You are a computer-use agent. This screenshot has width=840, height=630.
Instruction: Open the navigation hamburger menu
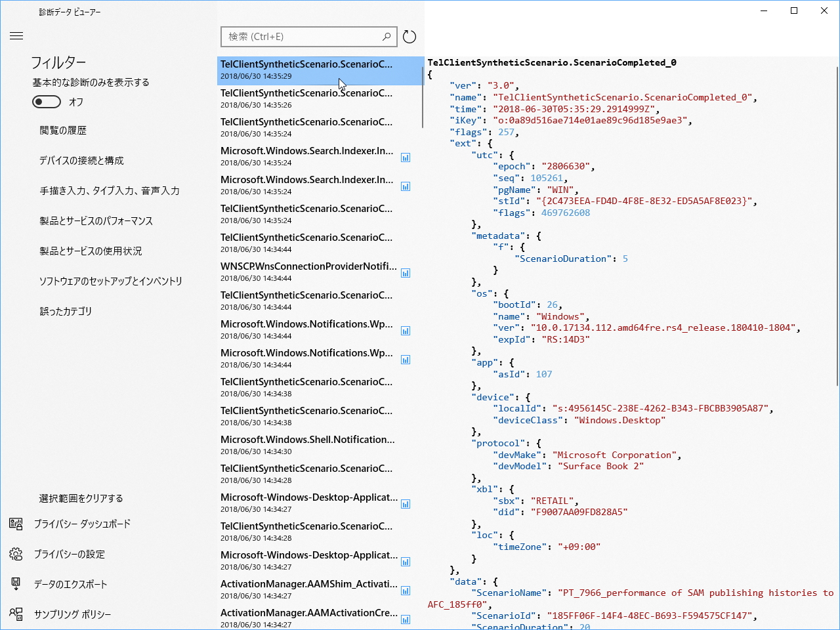click(x=16, y=36)
